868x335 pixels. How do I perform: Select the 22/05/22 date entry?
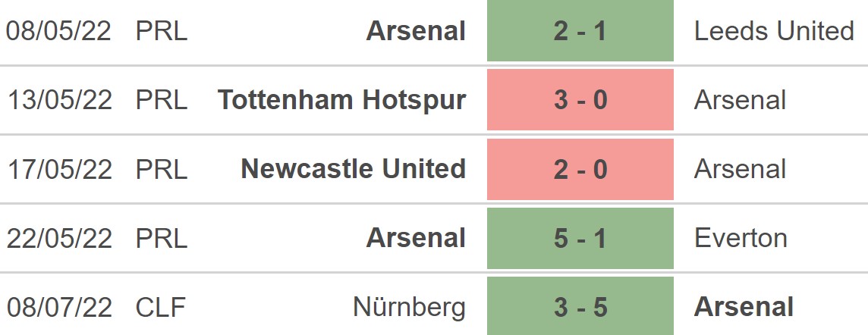pos(59,238)
